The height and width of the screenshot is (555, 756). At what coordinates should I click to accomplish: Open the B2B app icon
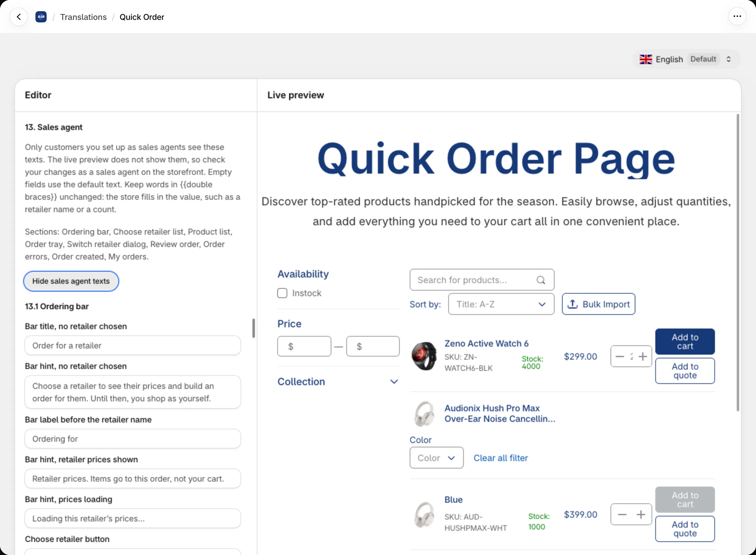[41, 17]
